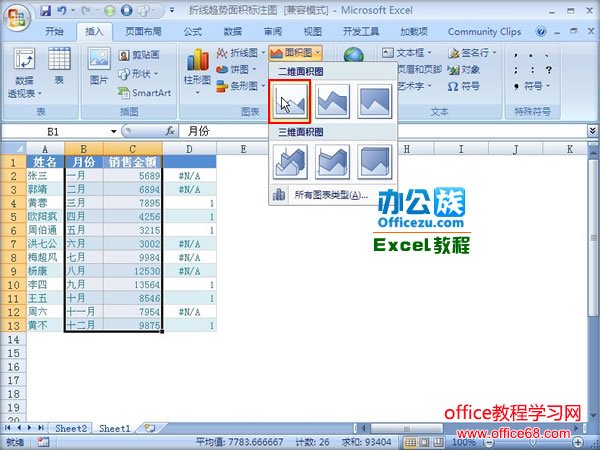Click the Select All corner button
Viewport: 600px width, 450px height.
pyautogui.click(x=14, y=148)
